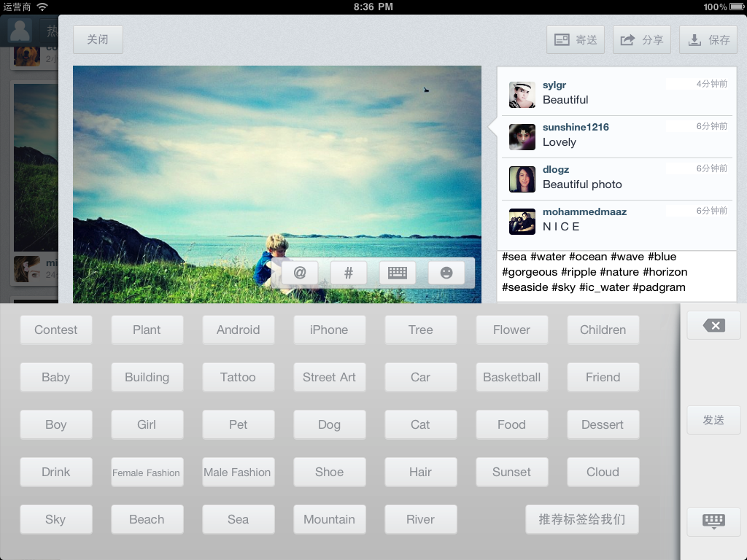Screen dimensions: 747x560
Task: Tap mohammedmaaz's comment avatar
Action: (x=522, y=221)
